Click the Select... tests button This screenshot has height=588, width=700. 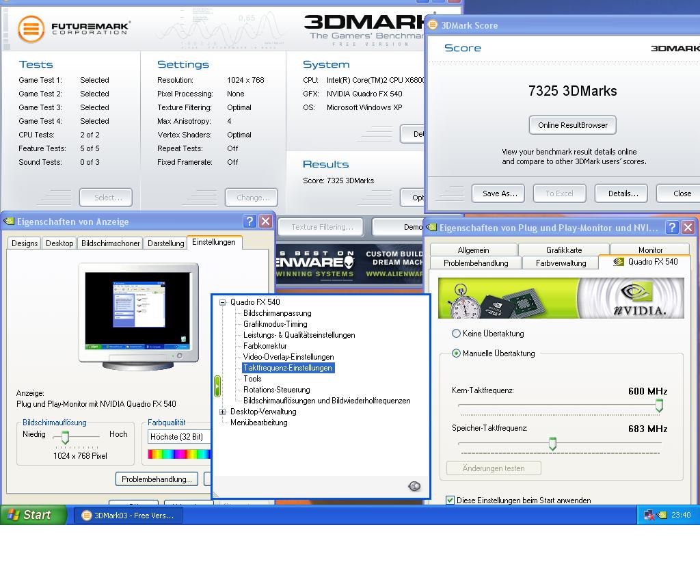pos(106,198)
